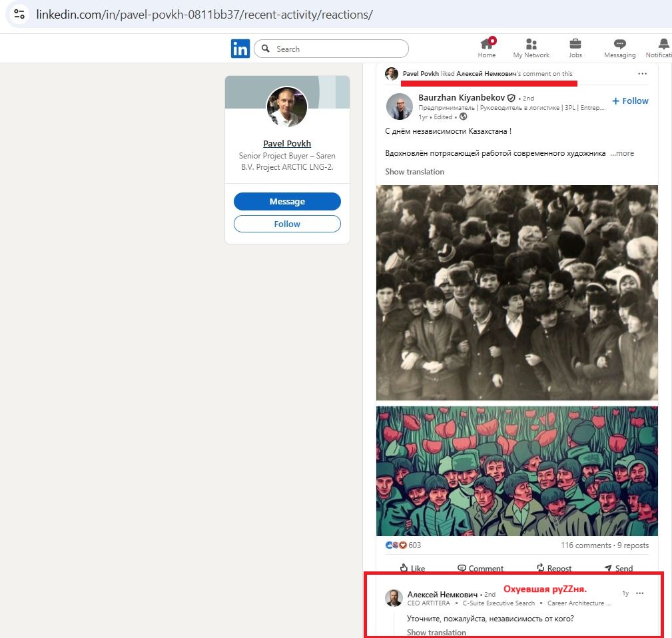The width and height of the screenshot is (672, 638).
Task: Go to Home in navigation bar
Action: click(x=486, y=47)
